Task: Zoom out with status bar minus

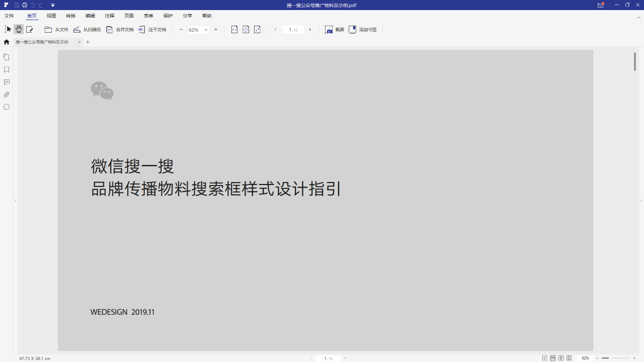Action: [x=597, y=358]
